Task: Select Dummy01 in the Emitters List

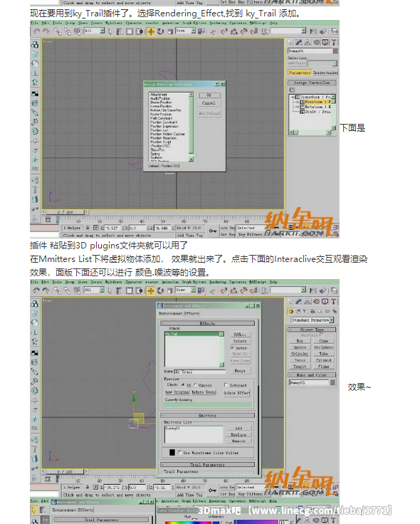Action: click(173, 428)
